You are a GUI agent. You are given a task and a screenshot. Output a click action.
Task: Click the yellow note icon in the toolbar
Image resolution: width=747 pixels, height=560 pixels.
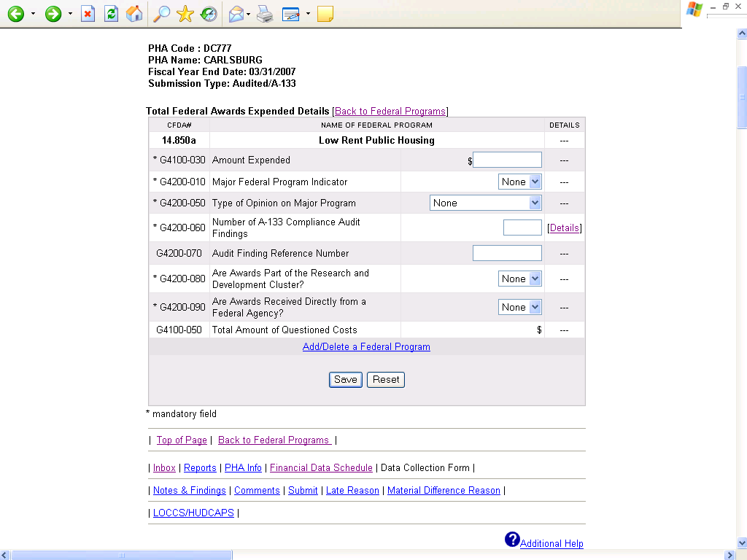pos(325,14)
